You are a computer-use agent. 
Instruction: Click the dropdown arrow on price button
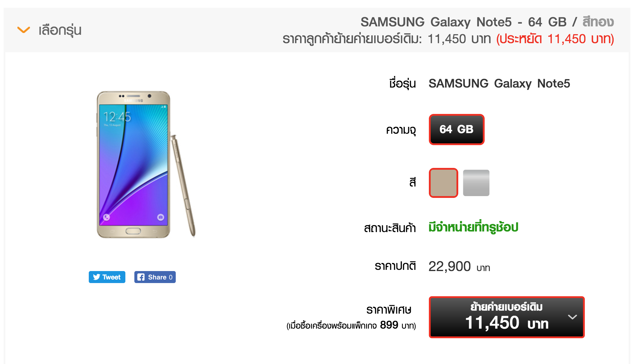coord(572,317)
